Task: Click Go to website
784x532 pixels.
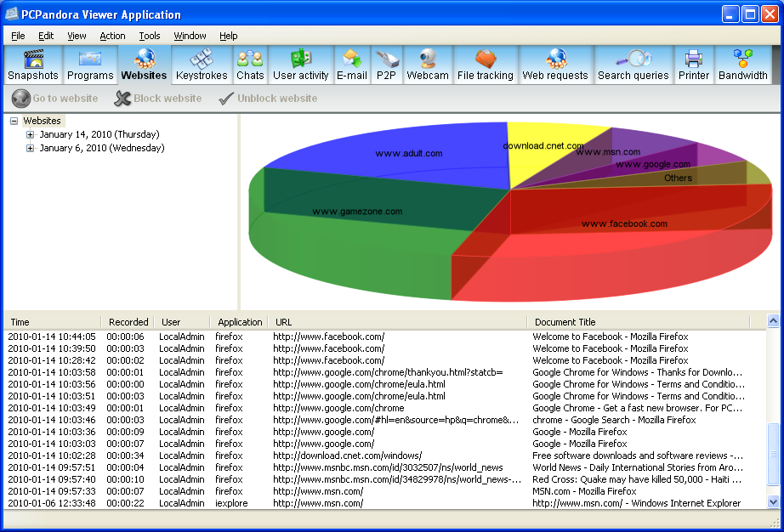Action: coord(55,99)
